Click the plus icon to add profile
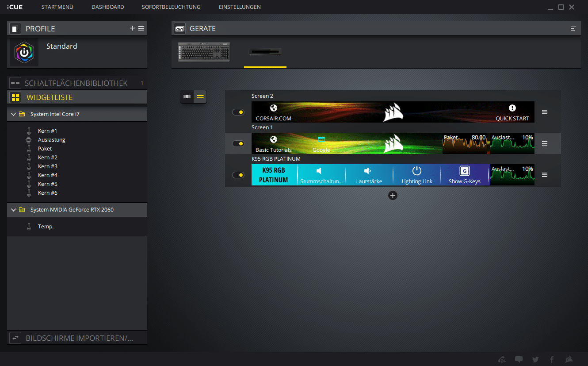 [132, 28]
